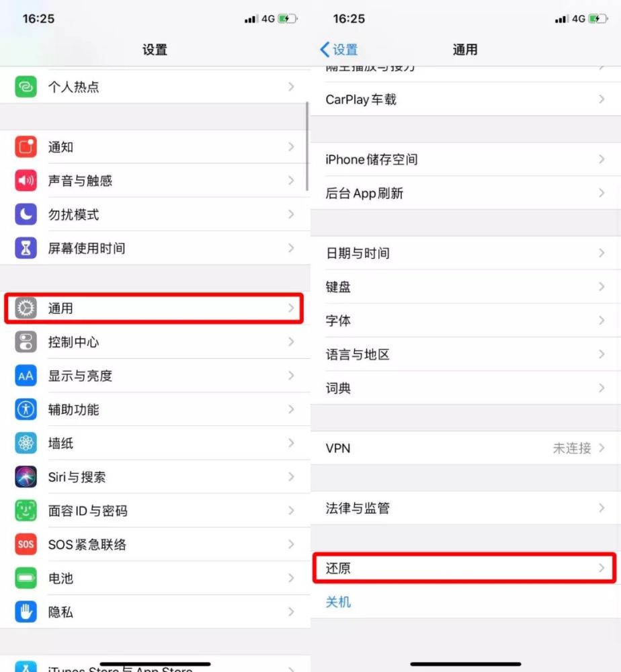This screenshot has width=621, height=672.
Task: Click the settings list scrollbar
Action: coord(307,146)
